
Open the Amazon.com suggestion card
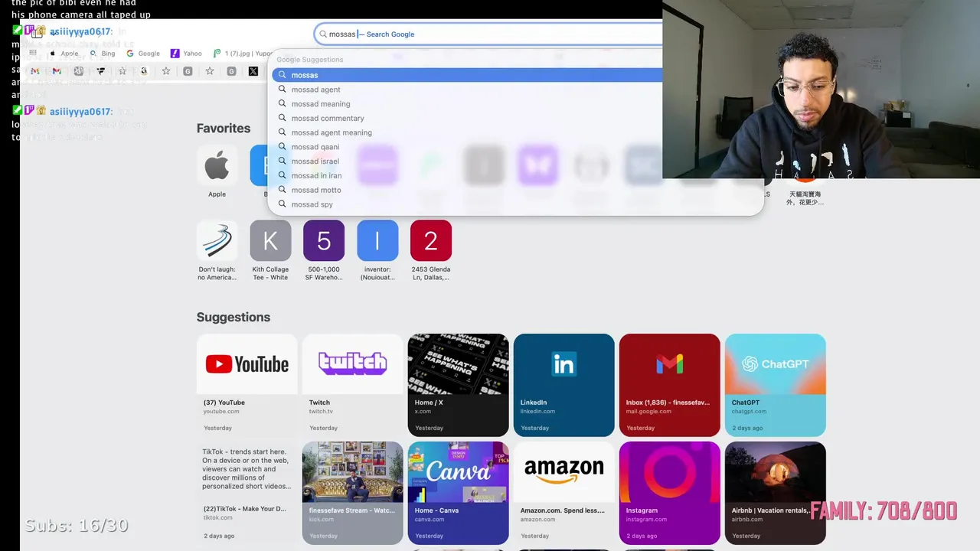[x=564, y=493]
